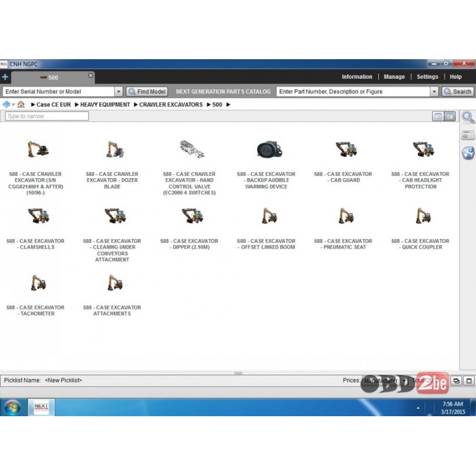
Task: Go back with the blue arrow
Action: tap(5, 104)
